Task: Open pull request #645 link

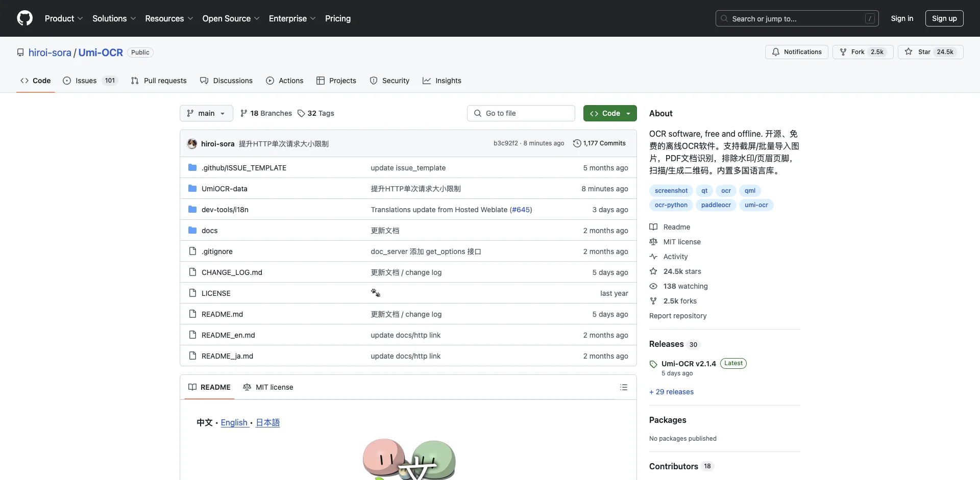Action: pyautogui.click(x=521, y=210)
